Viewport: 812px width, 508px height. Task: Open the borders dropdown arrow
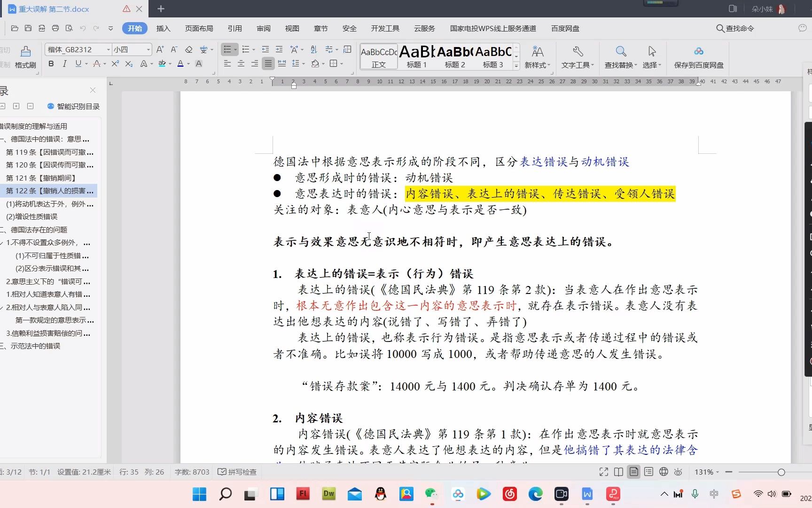(x=342, y=63)
